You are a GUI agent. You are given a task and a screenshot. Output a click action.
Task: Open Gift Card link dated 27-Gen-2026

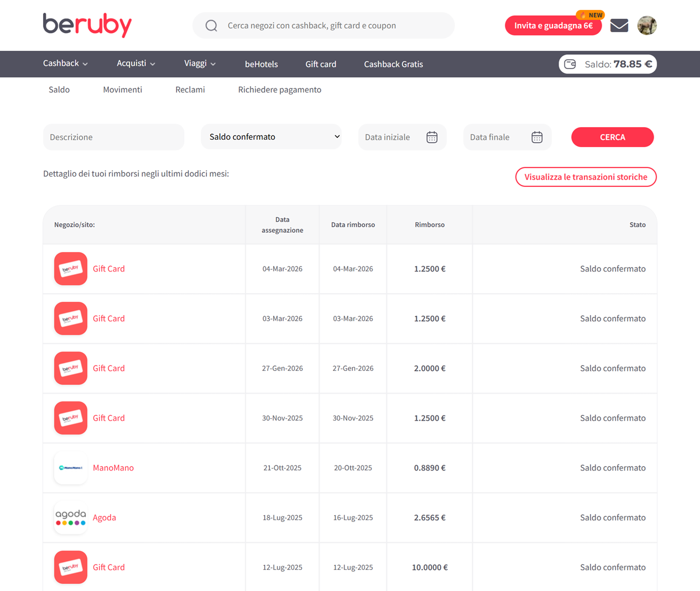tap(109, 368)
